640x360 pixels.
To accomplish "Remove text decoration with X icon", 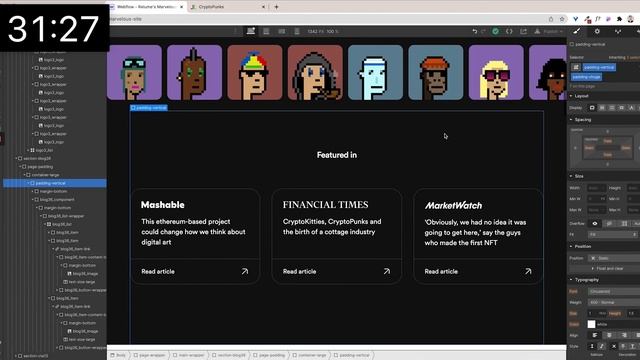I will coord(613,346).
